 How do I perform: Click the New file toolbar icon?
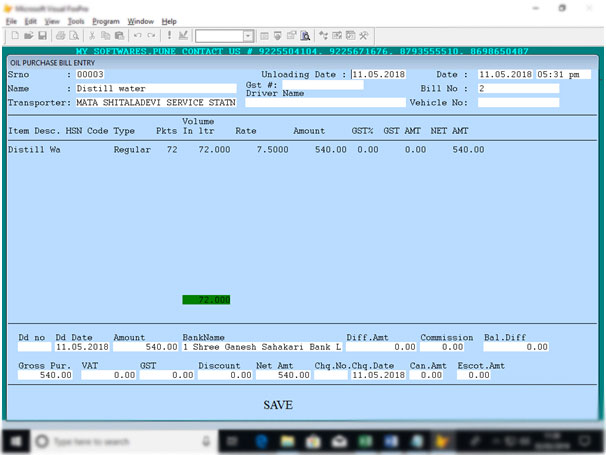(15, 36)
